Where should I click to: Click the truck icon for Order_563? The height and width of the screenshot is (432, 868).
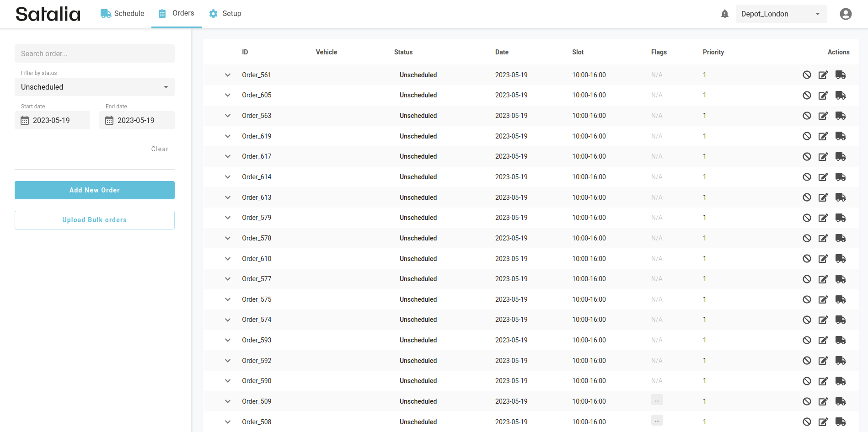[841, 116]
